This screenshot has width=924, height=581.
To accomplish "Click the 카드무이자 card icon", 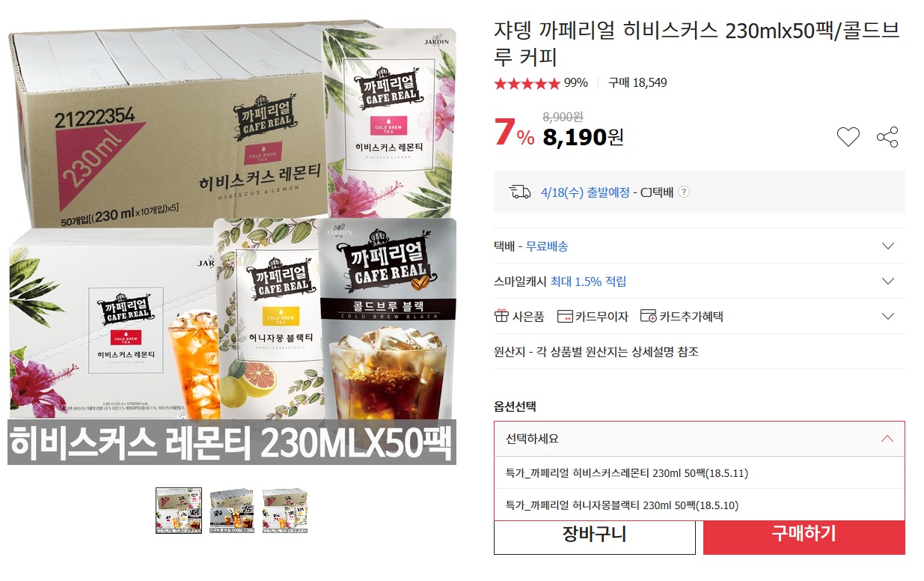I will pyautogui.click(x=565, y=316).
